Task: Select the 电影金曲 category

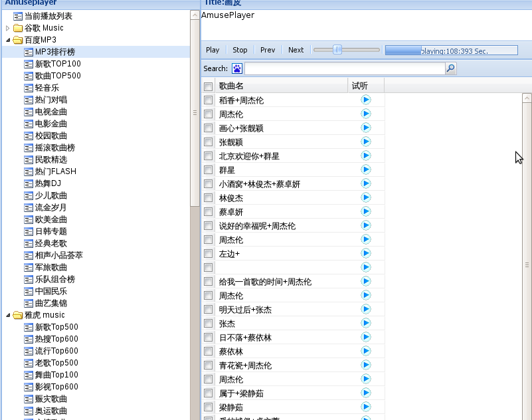Action: 51,124
